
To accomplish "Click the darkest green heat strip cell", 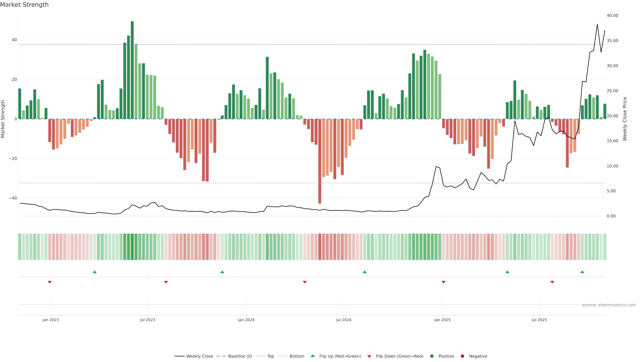I will pyautogui.click(x=132, y=247).
